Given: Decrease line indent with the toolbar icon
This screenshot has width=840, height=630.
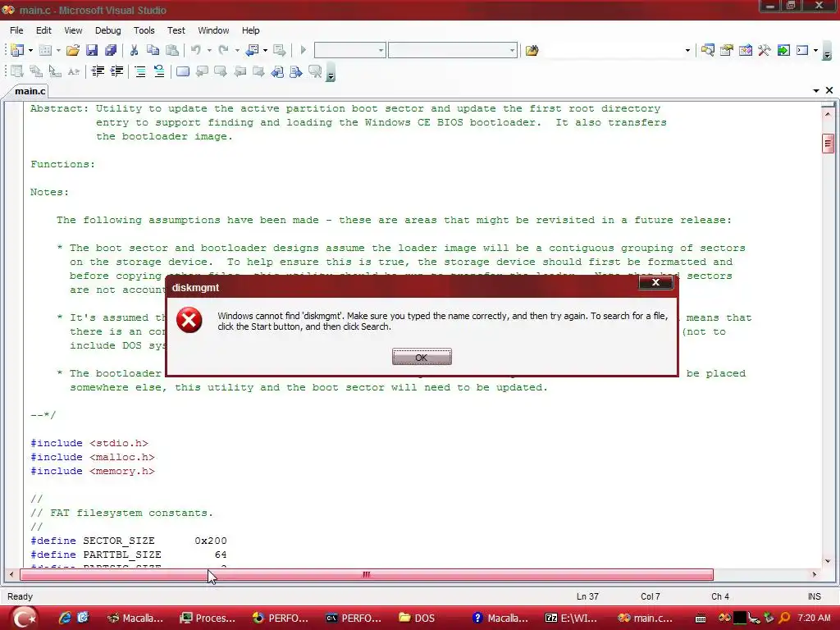Looking at the screenshot, I should pos(98,71).
